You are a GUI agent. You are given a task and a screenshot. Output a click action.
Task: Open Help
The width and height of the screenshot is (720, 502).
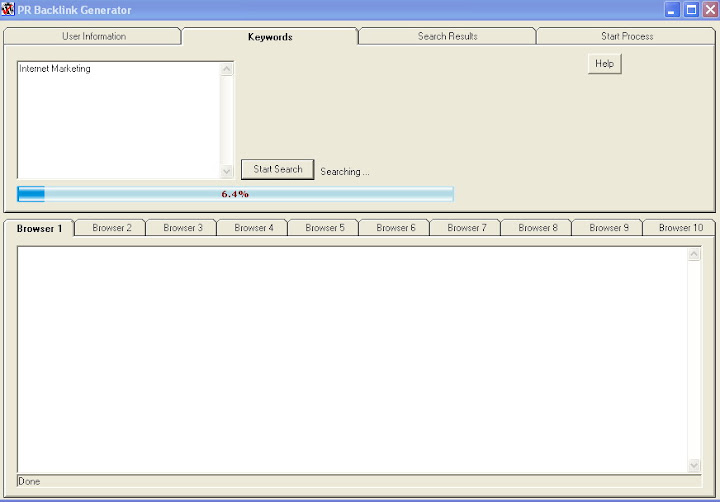point(604,63)
